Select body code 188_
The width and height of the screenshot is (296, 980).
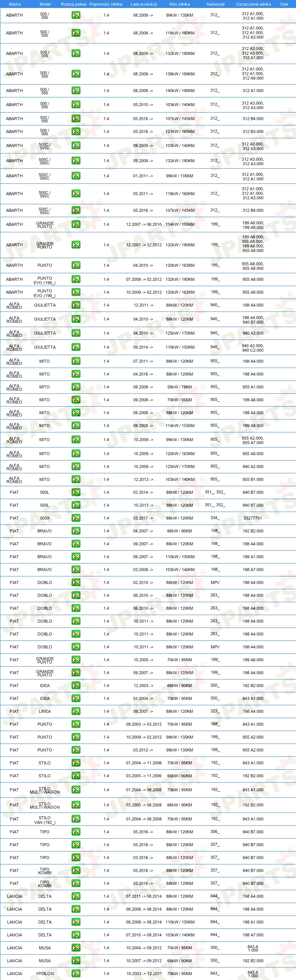click(x=215, y=724)
